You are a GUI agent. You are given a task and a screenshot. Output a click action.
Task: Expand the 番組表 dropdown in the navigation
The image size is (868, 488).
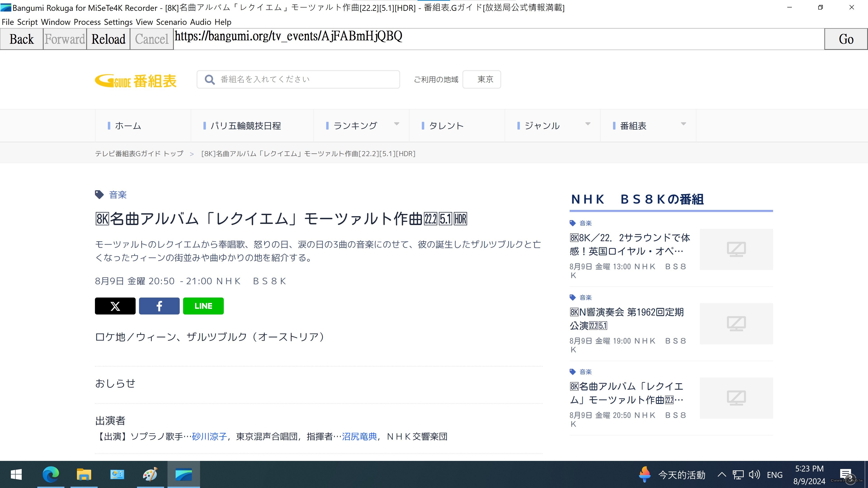(683, 124)
